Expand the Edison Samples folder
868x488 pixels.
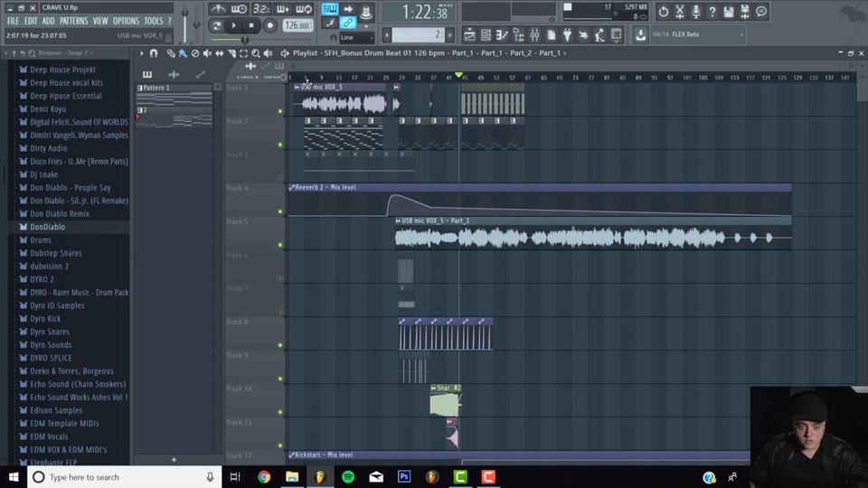point(56,410)
